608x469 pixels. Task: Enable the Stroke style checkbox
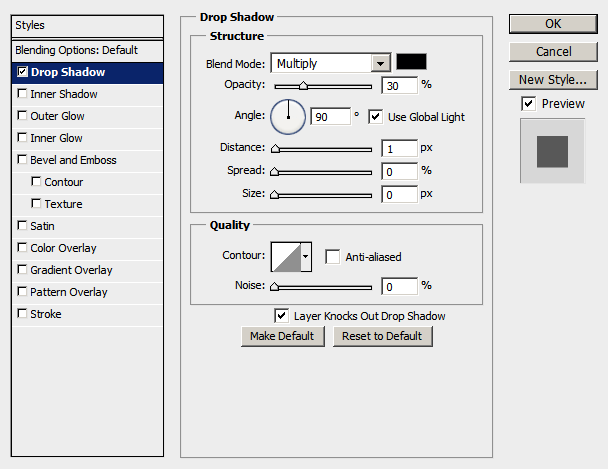coord(22,313)
